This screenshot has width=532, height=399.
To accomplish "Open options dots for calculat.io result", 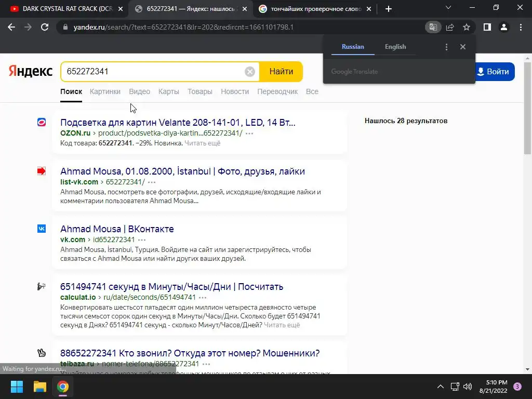I will [203, 298].
